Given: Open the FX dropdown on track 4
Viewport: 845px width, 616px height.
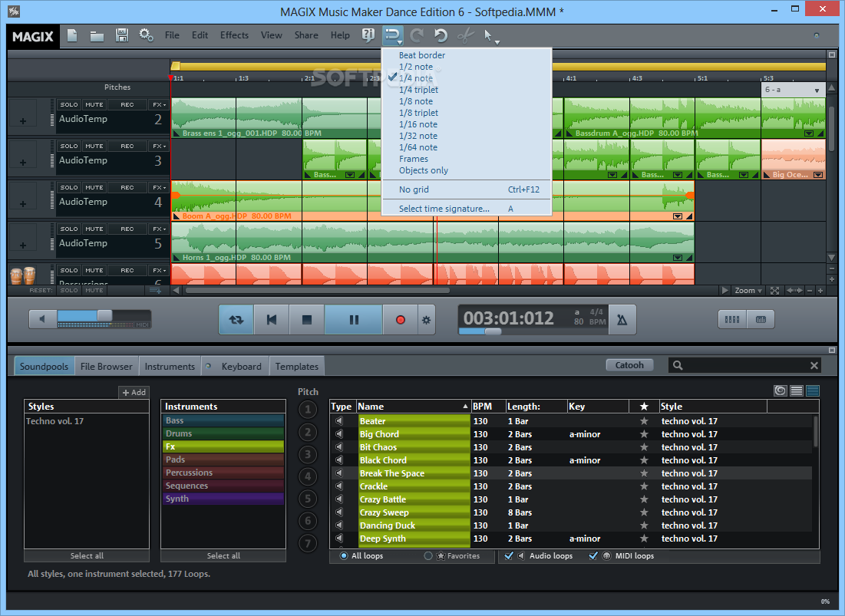Looking at the screenshot, I should [x=159, y=187].
